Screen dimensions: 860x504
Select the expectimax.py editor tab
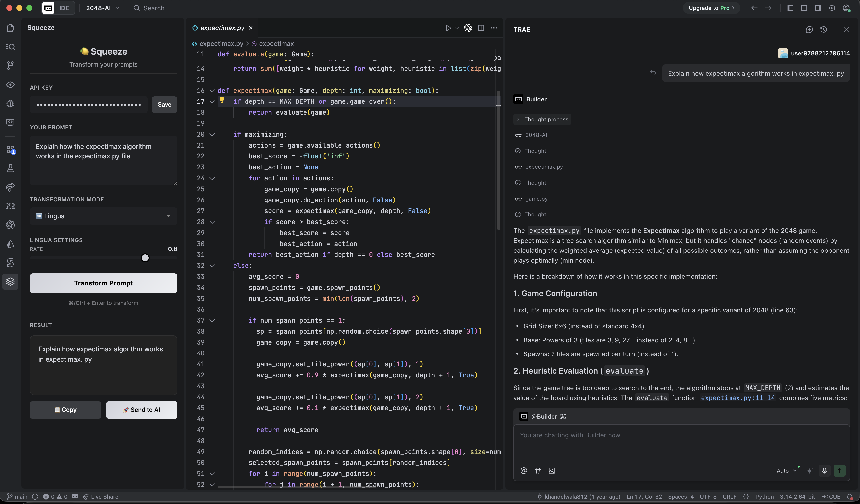[222, 28]
